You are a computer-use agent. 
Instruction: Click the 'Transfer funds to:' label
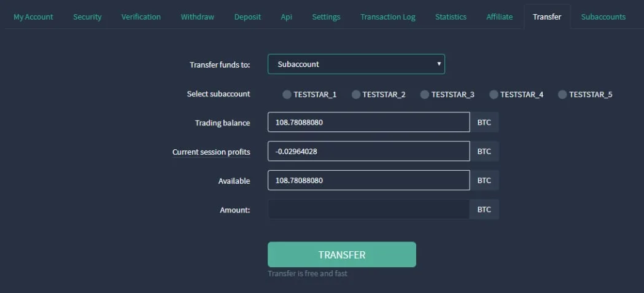(x=220, y=65)
